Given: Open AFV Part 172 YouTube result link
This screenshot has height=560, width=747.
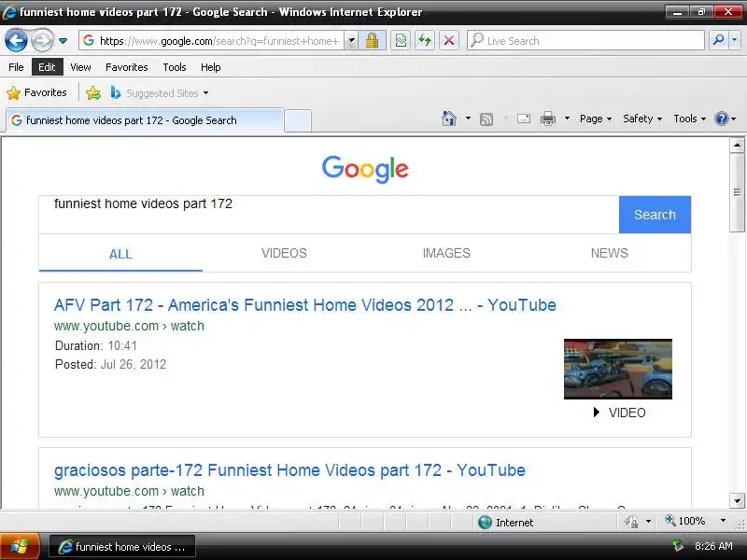Looking at the screenshot, I should [305, 305].
